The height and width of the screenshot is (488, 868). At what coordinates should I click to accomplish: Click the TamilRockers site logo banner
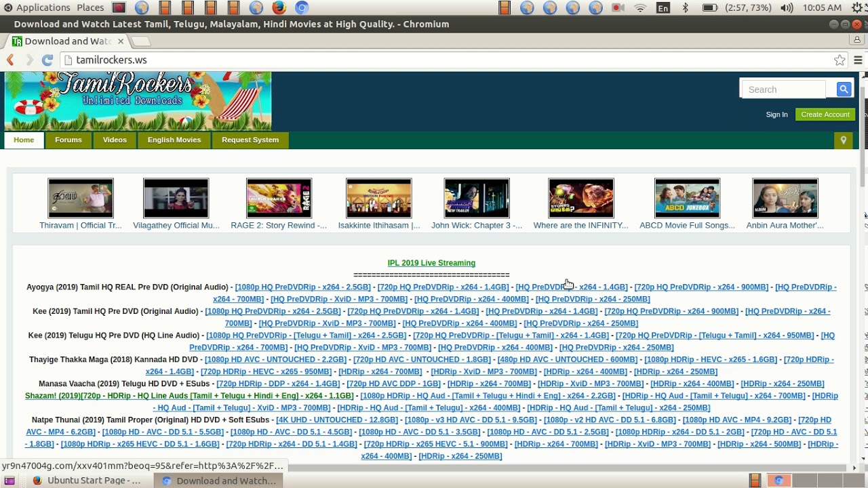point(138,101)
